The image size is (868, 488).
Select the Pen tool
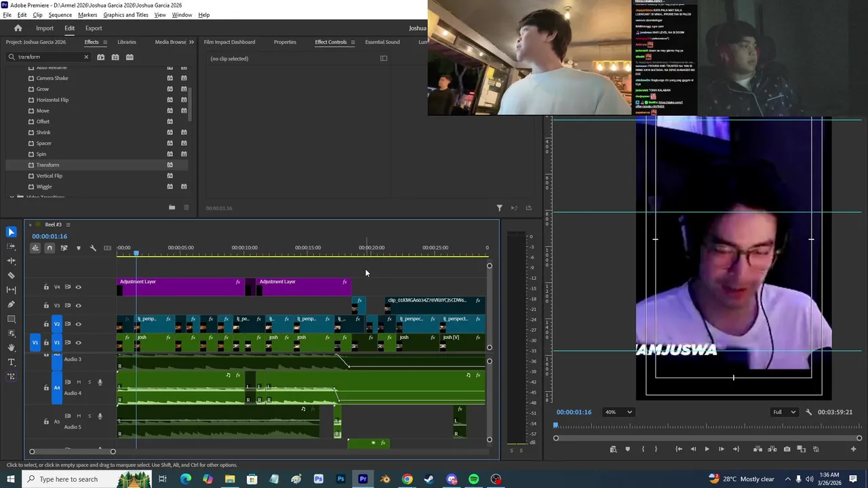pyautogui.click(x=11, y=304)
